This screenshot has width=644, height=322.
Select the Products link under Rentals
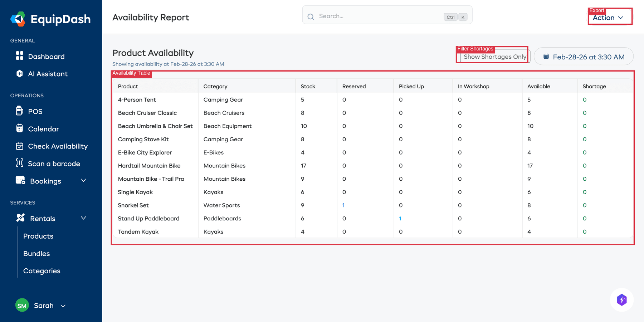pos(38,236)
